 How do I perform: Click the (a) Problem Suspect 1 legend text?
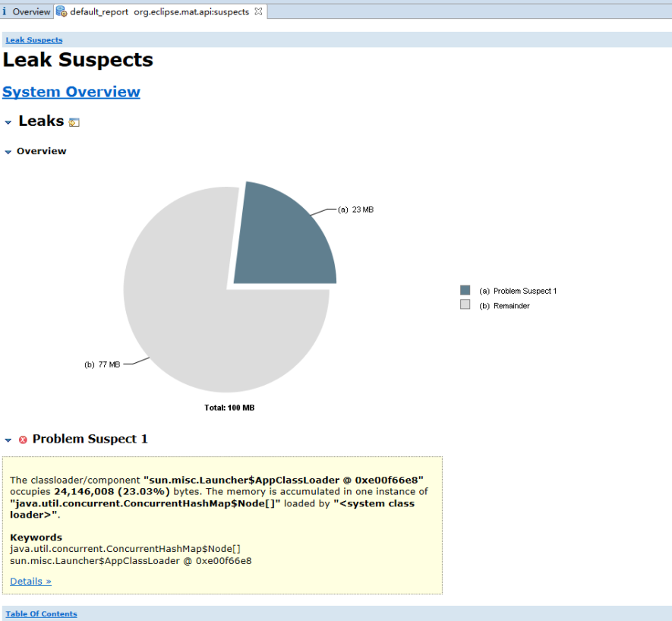click(518, 291)
